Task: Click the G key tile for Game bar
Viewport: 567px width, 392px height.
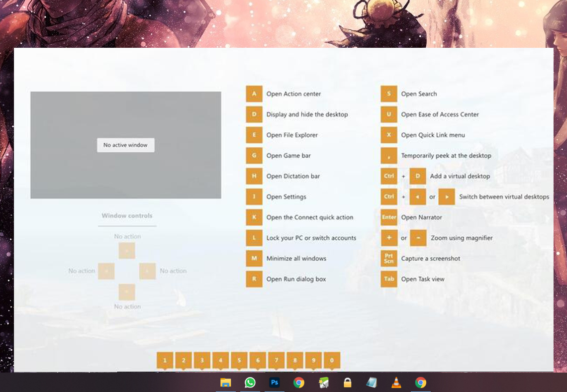Action: 254,156
